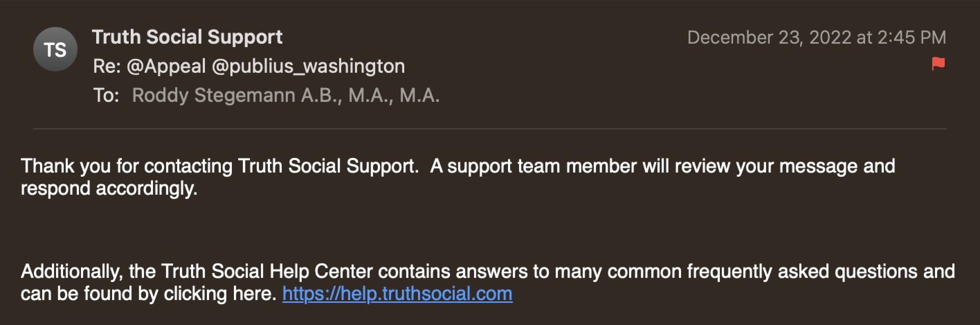
Task: Click the red flag icon
Action: [x=938, y=64]
